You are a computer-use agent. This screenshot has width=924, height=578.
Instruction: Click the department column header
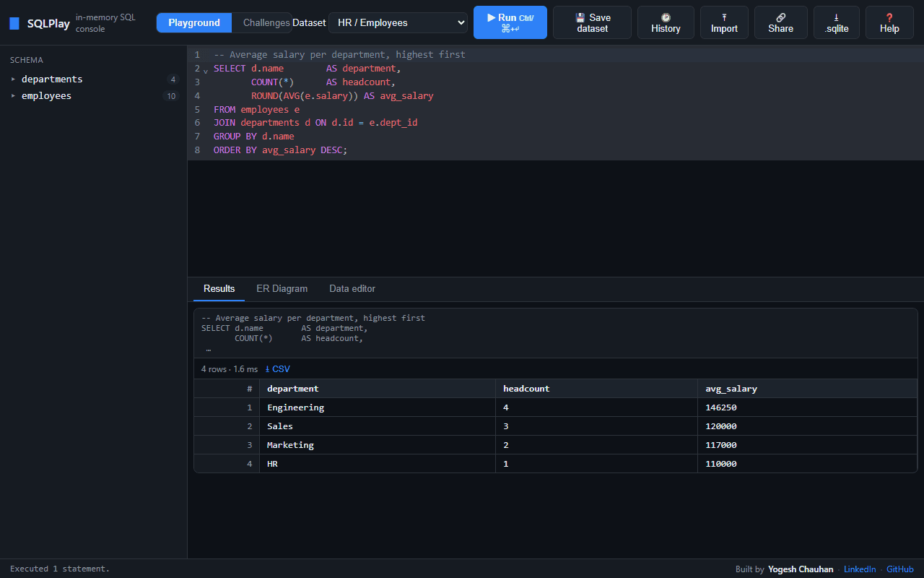tap(378, 389)
